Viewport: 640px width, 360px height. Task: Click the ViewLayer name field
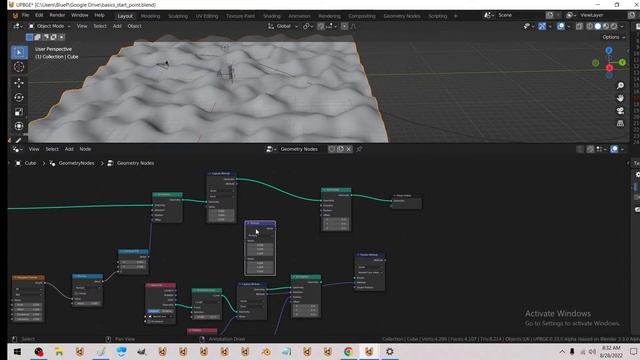pos(602,15)
